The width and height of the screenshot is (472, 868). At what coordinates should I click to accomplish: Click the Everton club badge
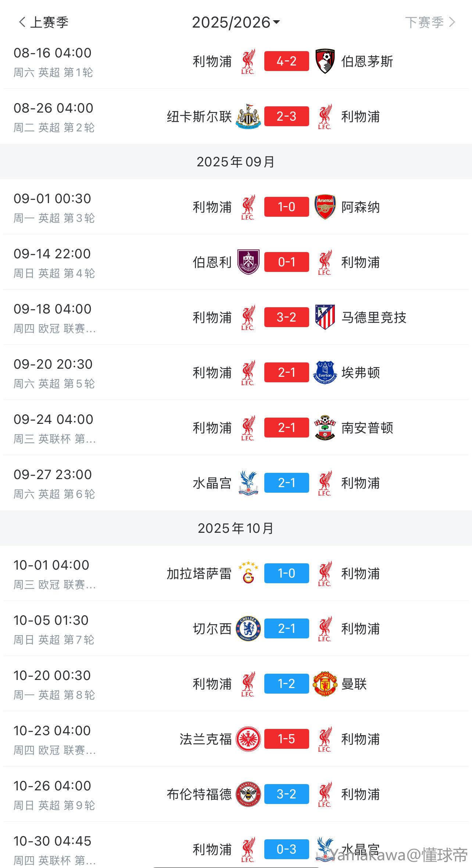click(x=325, y=372)
